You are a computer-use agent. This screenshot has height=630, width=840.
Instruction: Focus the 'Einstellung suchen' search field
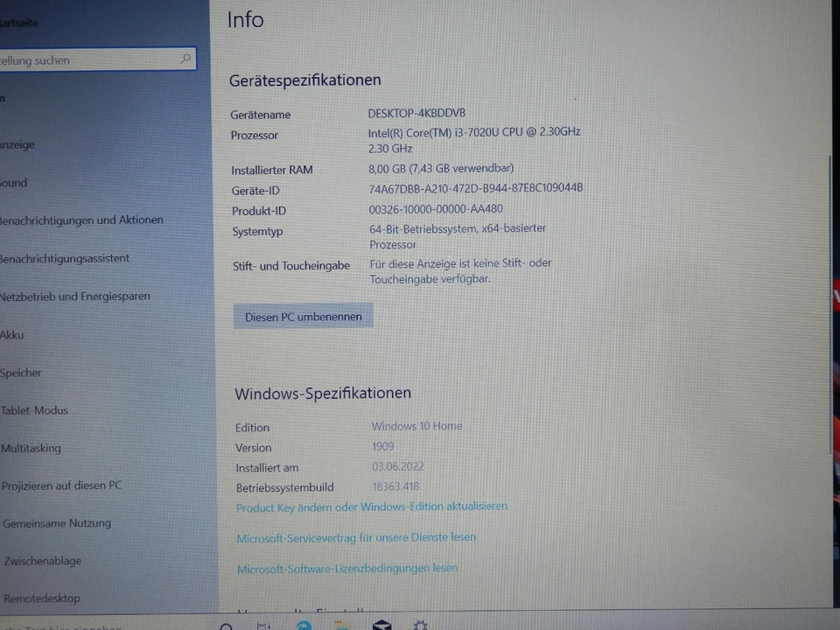coord(97,59)
